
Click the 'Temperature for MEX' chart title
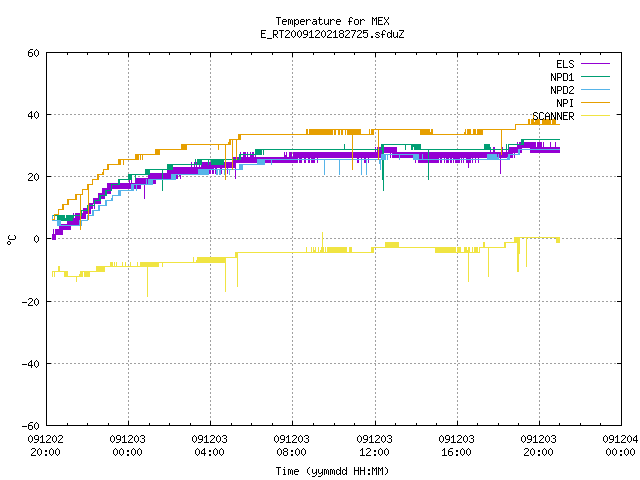(332, 21)
